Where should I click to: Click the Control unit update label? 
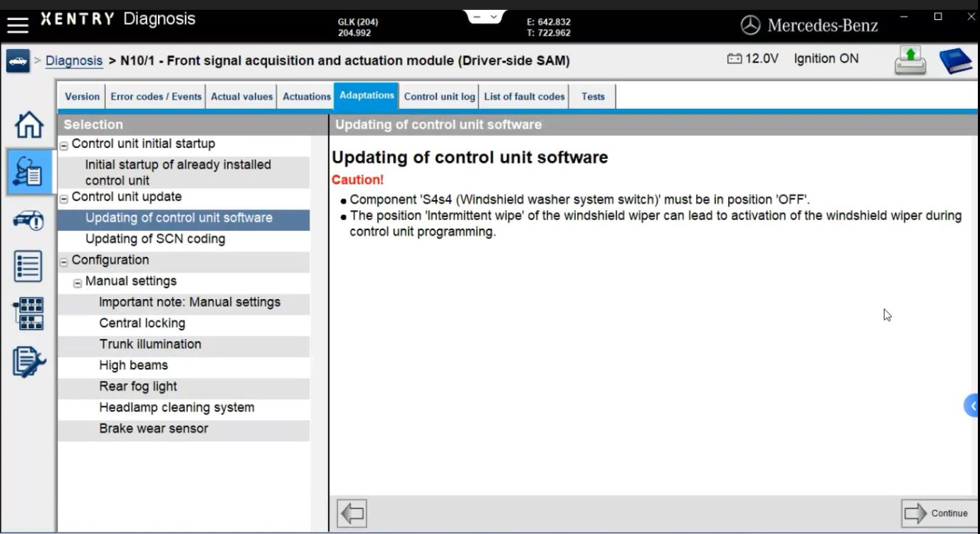click(127, 197)
